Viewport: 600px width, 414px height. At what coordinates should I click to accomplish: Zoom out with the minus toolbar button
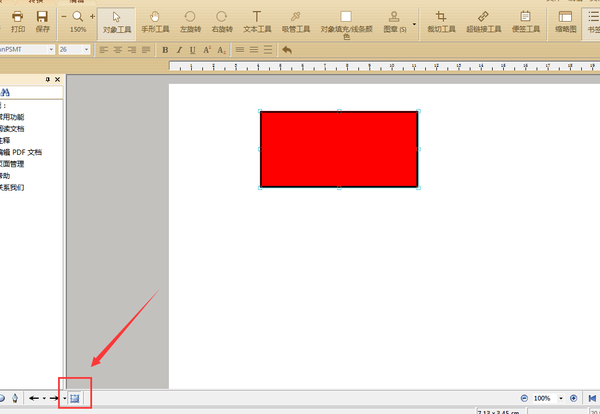pos(64,16)
